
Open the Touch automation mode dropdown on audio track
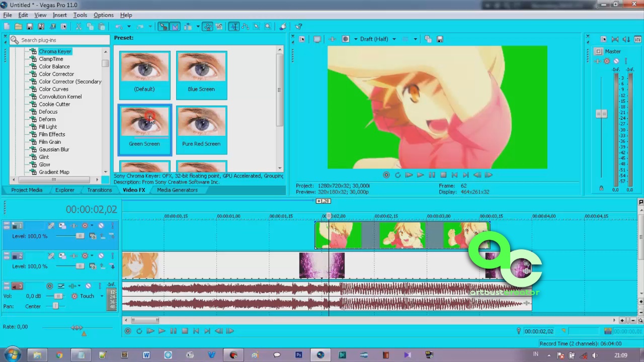tap(102, 296)
